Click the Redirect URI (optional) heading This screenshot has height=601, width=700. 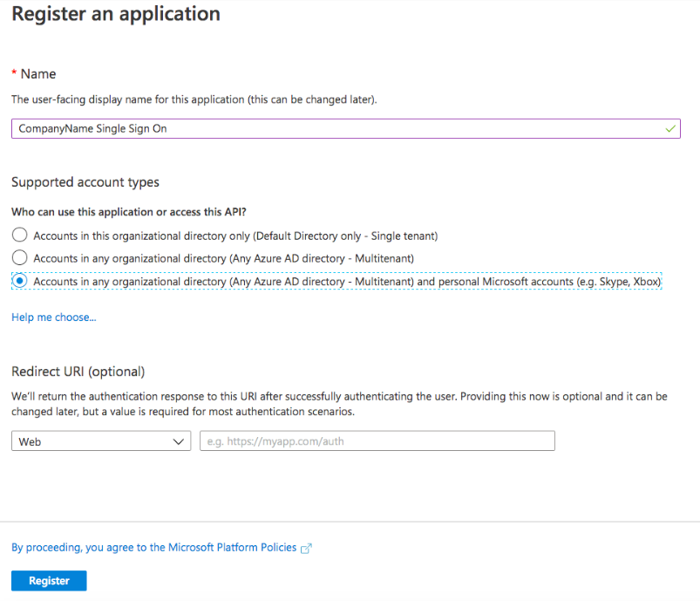tap(78, 372)
